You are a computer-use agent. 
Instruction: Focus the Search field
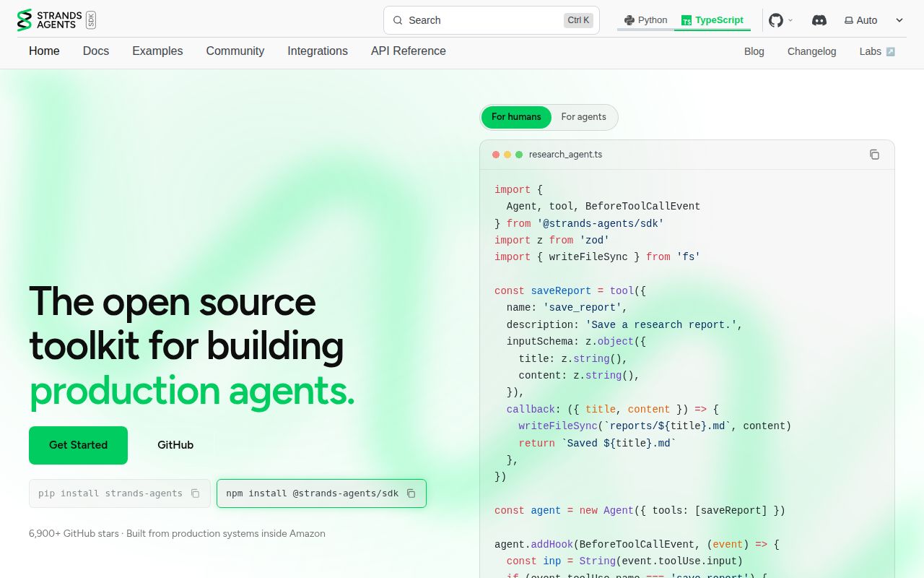[x=492, y=20]
